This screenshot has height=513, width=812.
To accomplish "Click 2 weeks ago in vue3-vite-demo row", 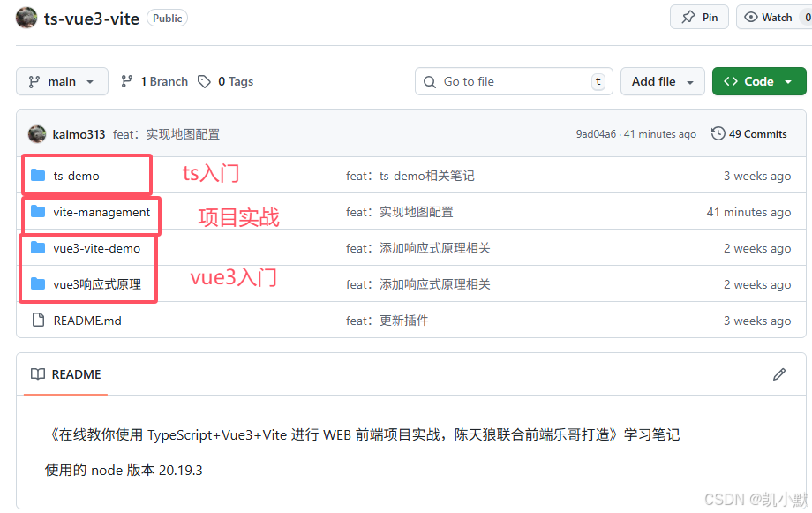I will pos(757,248).
